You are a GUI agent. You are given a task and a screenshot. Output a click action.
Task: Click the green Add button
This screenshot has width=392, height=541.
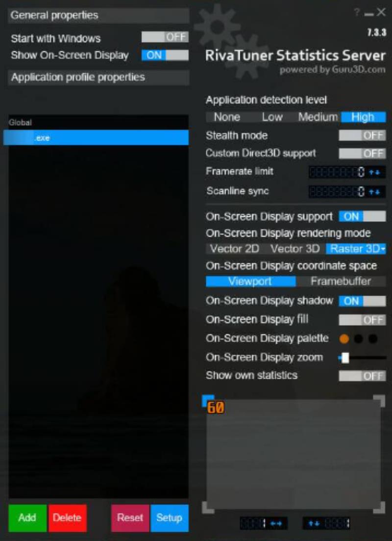pos(27,518)
